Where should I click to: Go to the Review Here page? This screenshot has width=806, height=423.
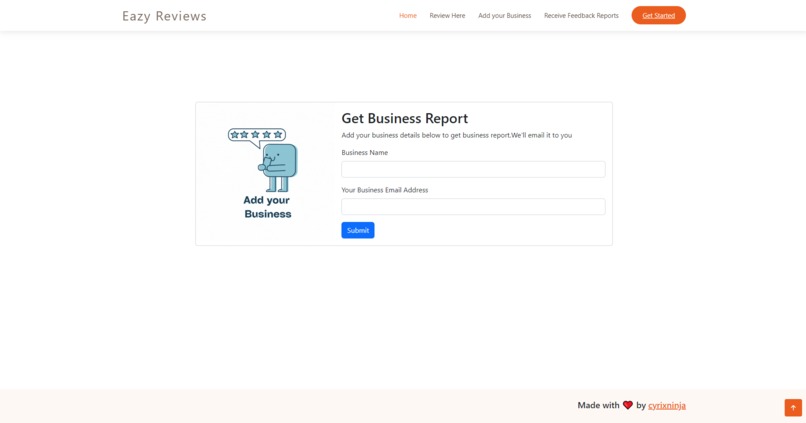(447, 15)
